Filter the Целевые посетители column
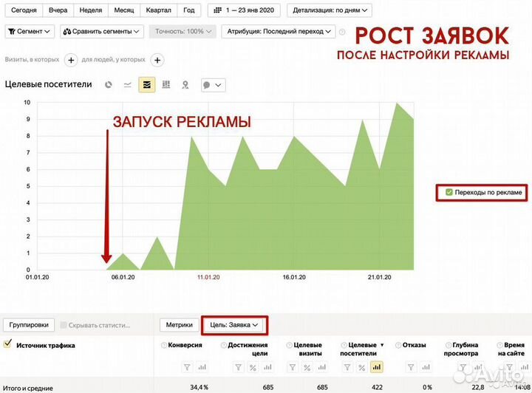The height and width of the screenshot is (393, 532). point(347,367)
